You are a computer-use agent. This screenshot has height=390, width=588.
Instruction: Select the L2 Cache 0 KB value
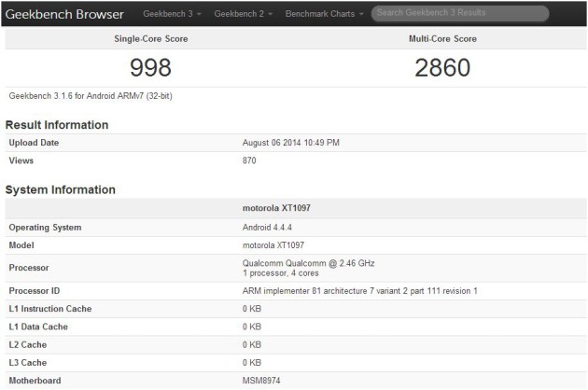[x=252, y=344]
